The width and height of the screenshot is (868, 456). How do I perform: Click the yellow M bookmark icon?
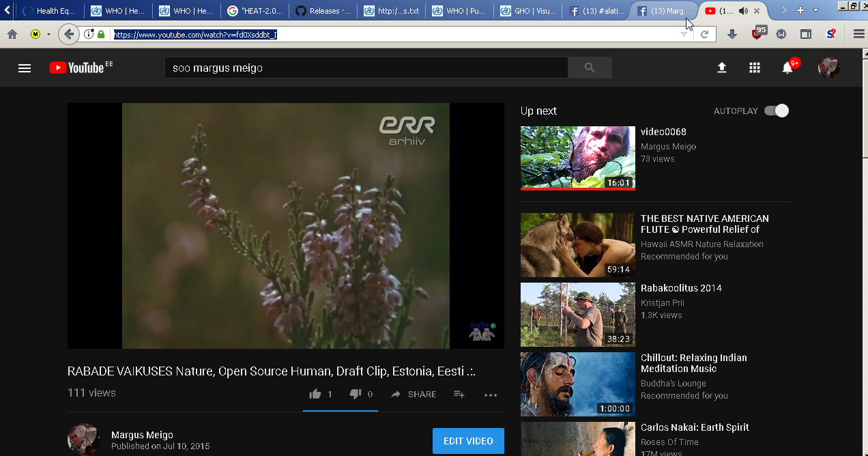pos(35,34)
